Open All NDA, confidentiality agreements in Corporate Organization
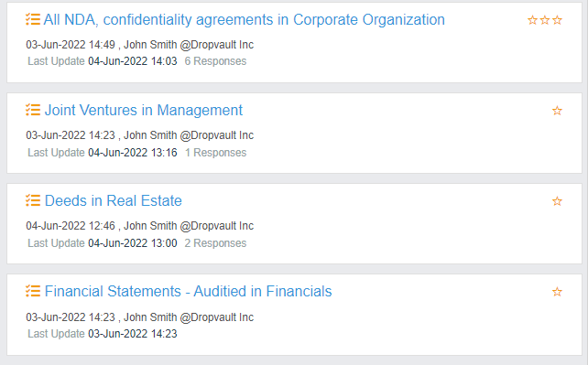The image size is (588, 365). (x=245, y=20)
